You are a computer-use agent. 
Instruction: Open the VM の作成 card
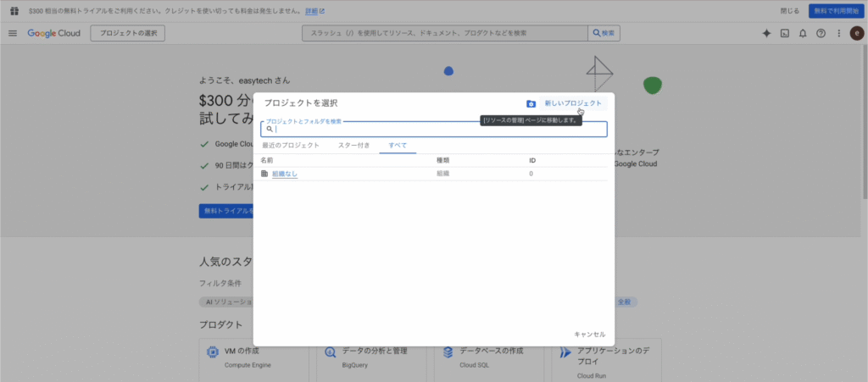pyautogui.click(x=253, y=360)
